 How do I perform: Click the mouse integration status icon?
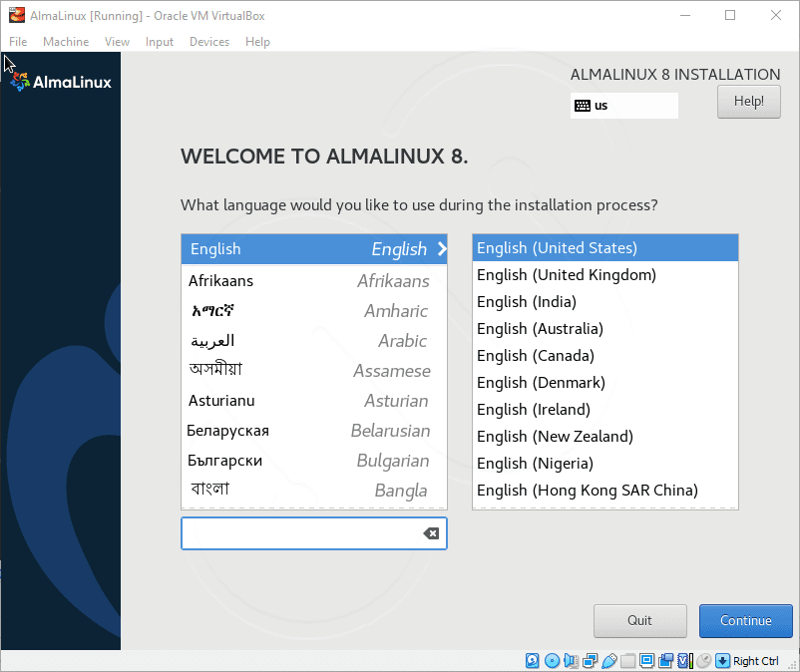tap(703, 661)
